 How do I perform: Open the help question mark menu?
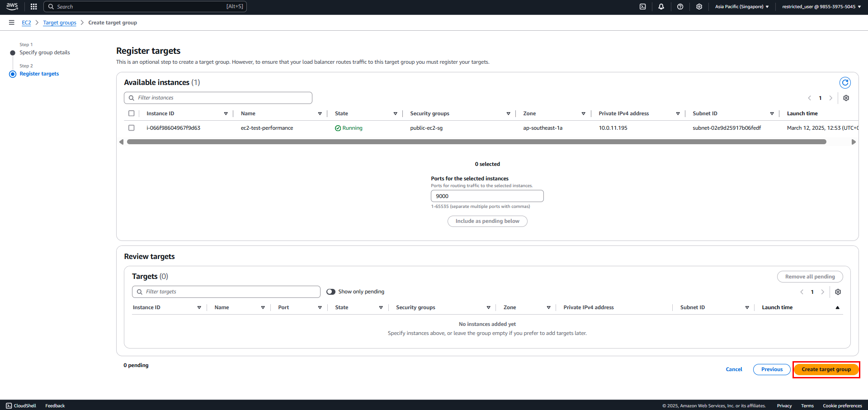(680, 7)
